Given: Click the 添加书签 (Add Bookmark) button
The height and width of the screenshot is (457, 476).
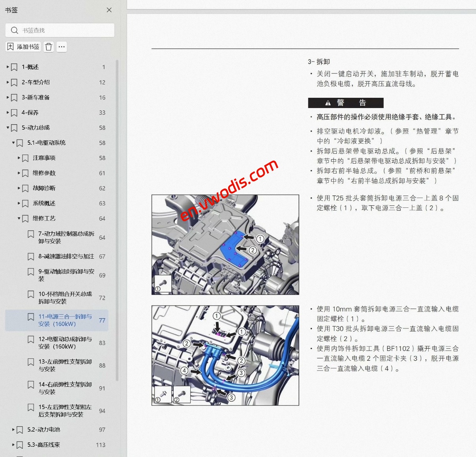Looking at the screenshot, I should point(23,47).
